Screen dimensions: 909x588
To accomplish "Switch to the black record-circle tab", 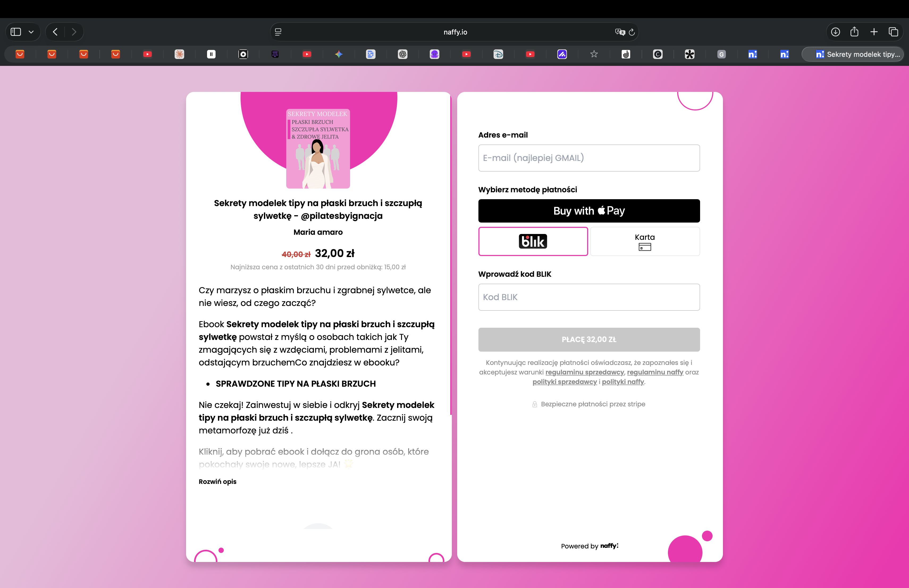I will click(243, 54).
